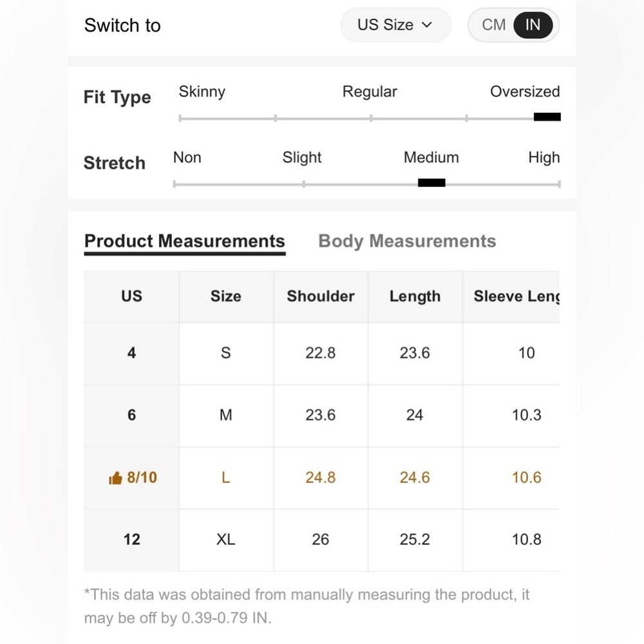Viewport: 644px width, 644px height.
Task: Click the 8/10 recommended US size cell
Action: (x=131, y=478)
